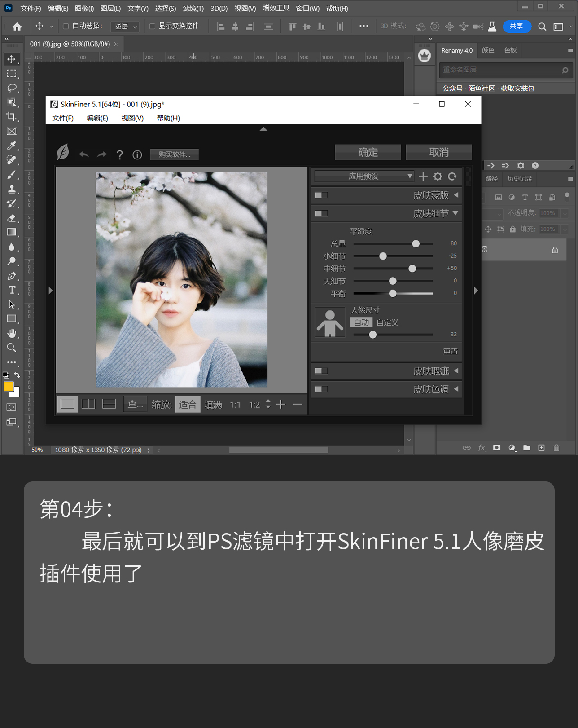This screenshot has height=728, width=578.
Task: Click the 重置 button
Action: (450, 352)
